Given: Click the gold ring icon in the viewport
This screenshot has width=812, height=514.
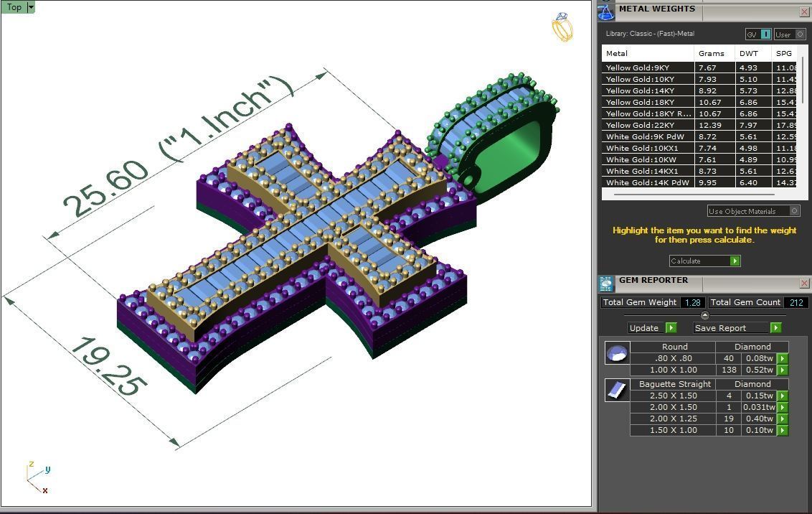Looking at the screenshot, I should pos(562,27).
